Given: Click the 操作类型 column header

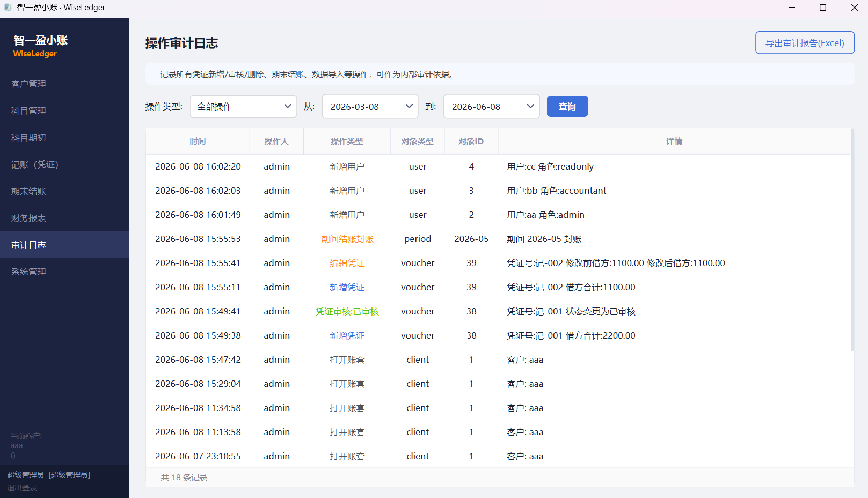Looking at the screenshot, I should (347, 141).
